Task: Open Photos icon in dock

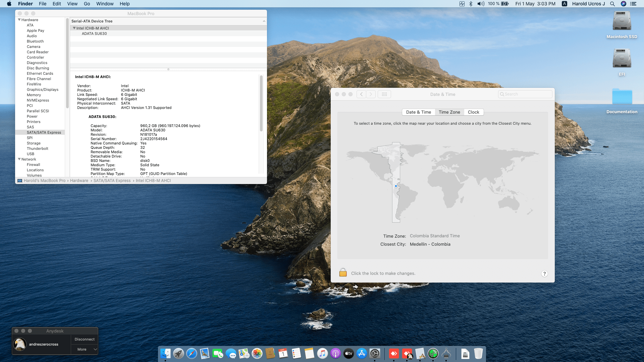Action: 257,353
